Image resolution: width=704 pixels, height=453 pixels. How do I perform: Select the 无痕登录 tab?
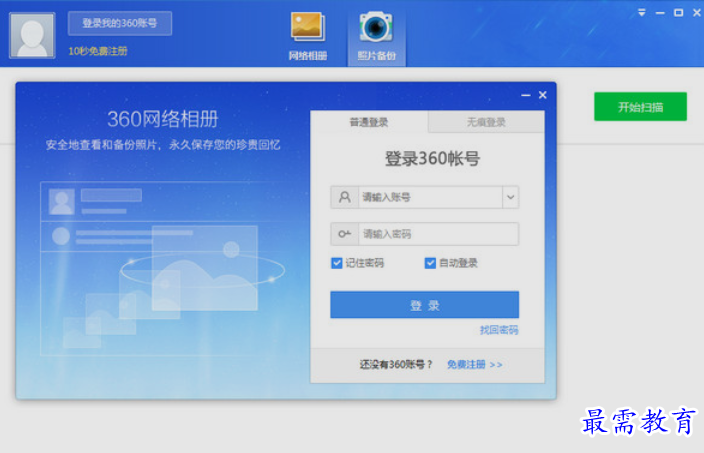point(486,122)
